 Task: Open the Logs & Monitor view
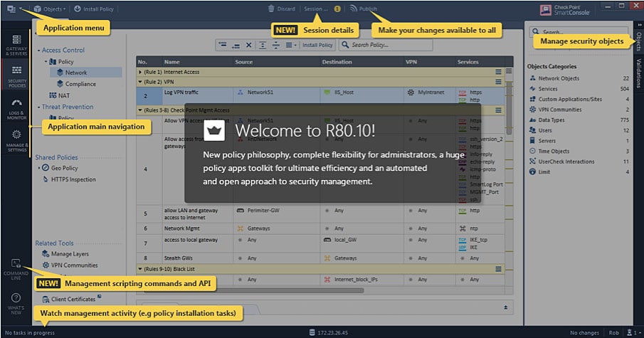coord(16,109)
